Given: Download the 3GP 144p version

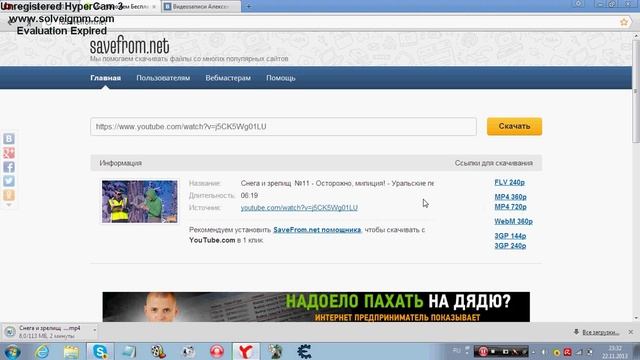Looking at the screenshot, I should 510,236.
